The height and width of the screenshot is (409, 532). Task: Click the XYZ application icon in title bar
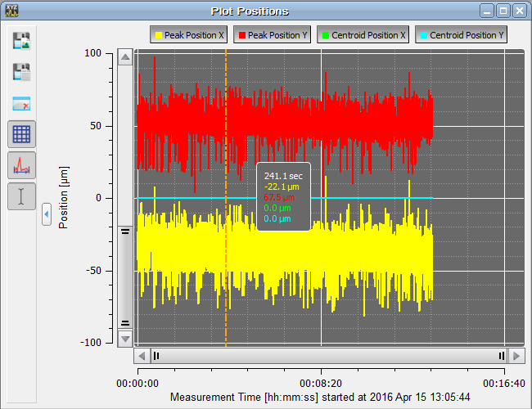point(12,11)
